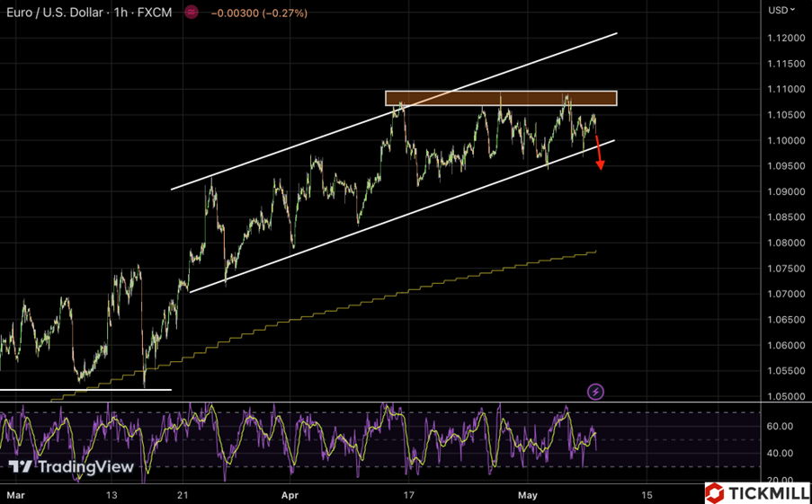Viewport: 812px width, 504px height.
Task: Click the 1.11500 price axis label
Action: click(786, 64)
